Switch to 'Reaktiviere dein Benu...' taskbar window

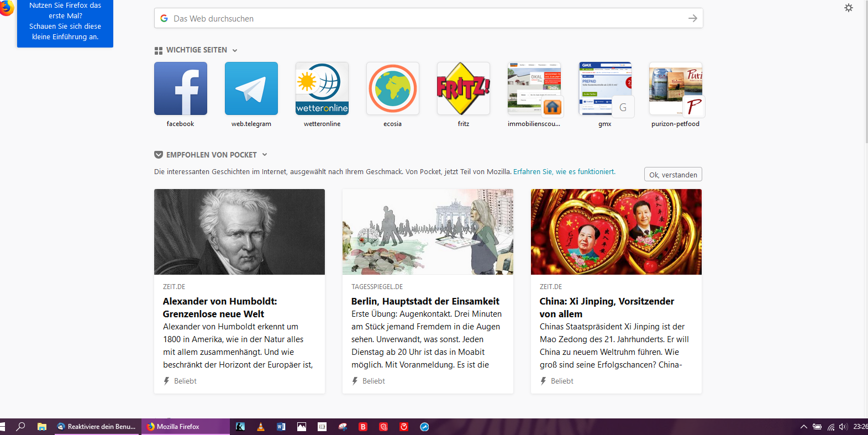click(x=97, y=427)
